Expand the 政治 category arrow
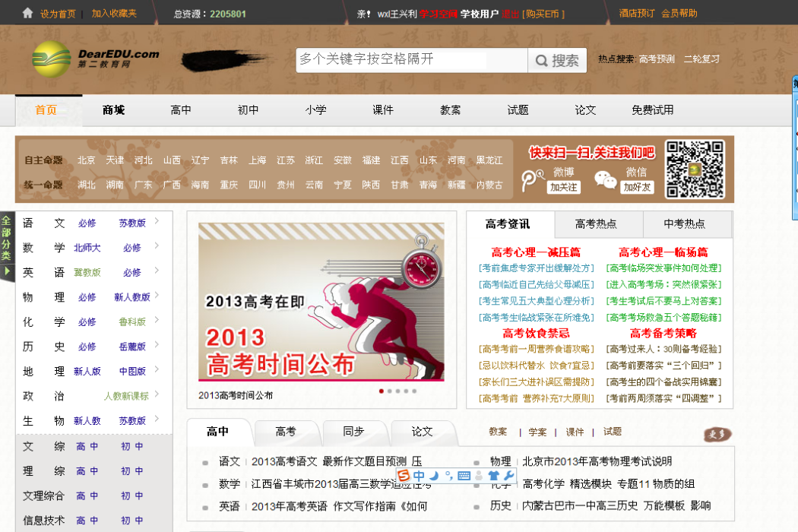 tap(157, 394)
